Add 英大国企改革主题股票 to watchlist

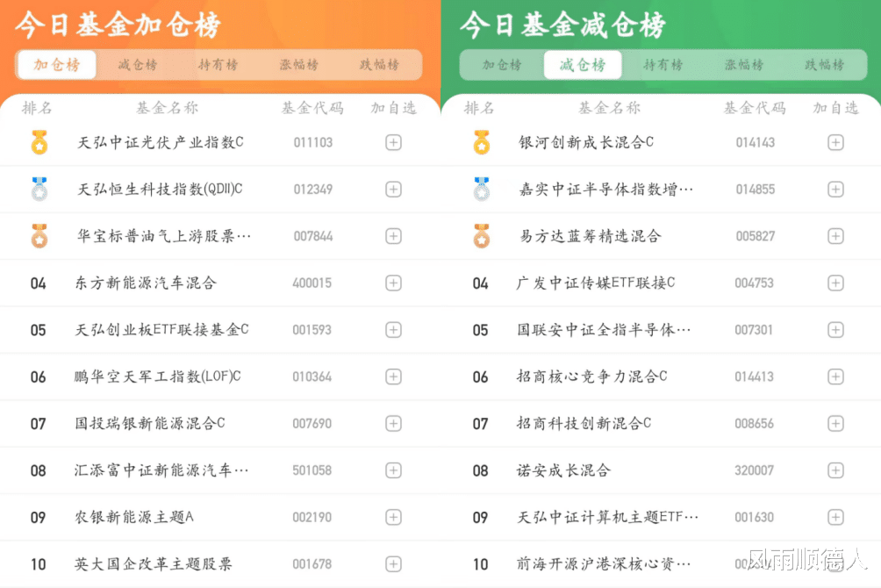pyautogui.click(x=393, y=563)
